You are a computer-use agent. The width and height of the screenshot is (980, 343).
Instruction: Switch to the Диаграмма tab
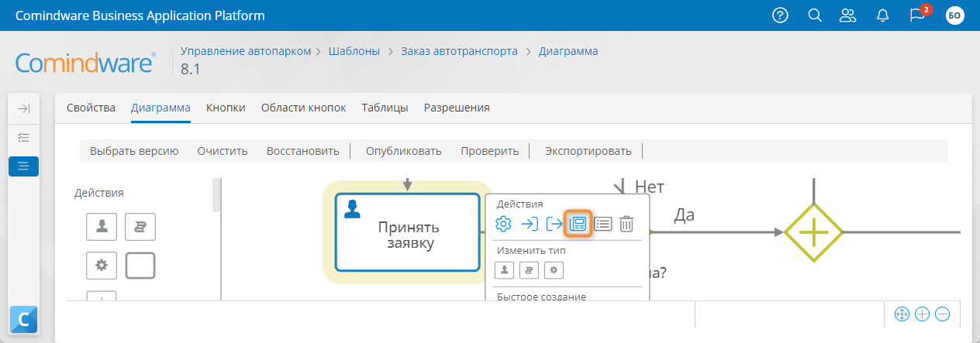pyautogui.click(x=160, y=108)
